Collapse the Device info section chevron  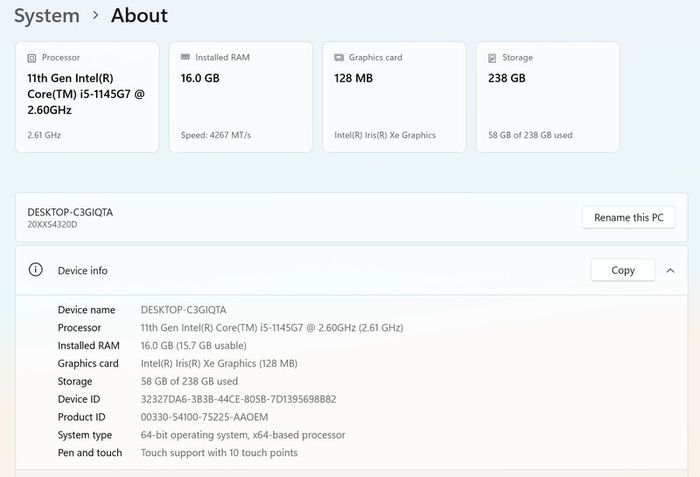coord(670,271)
